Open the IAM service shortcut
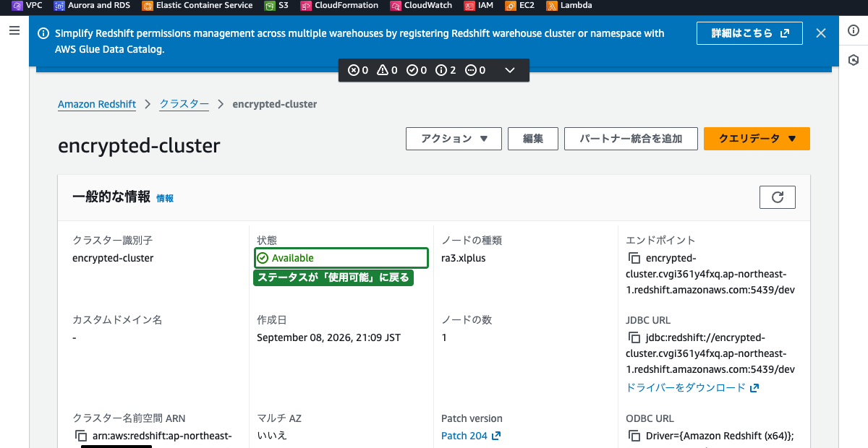 click(479, 6)
